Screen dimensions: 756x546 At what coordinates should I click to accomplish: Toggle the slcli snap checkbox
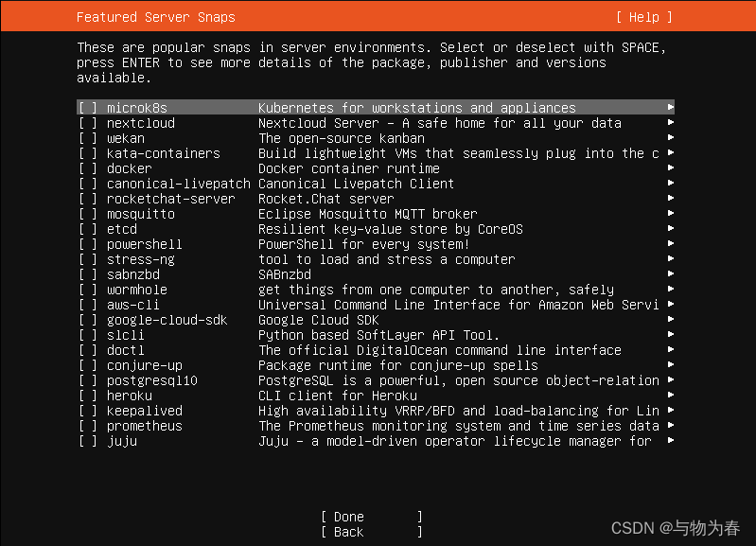pos(88,335)
